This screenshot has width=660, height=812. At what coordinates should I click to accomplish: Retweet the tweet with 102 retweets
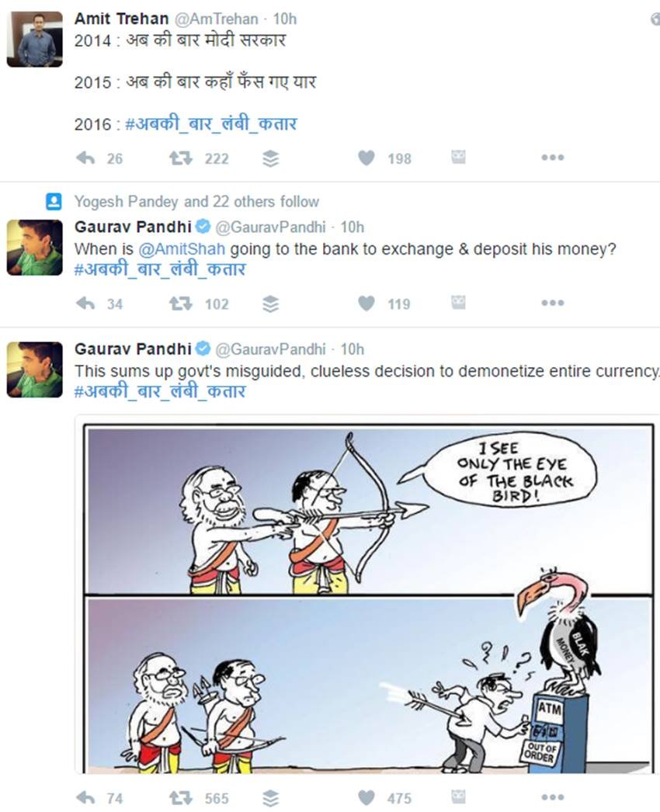[x=181, y=304]
